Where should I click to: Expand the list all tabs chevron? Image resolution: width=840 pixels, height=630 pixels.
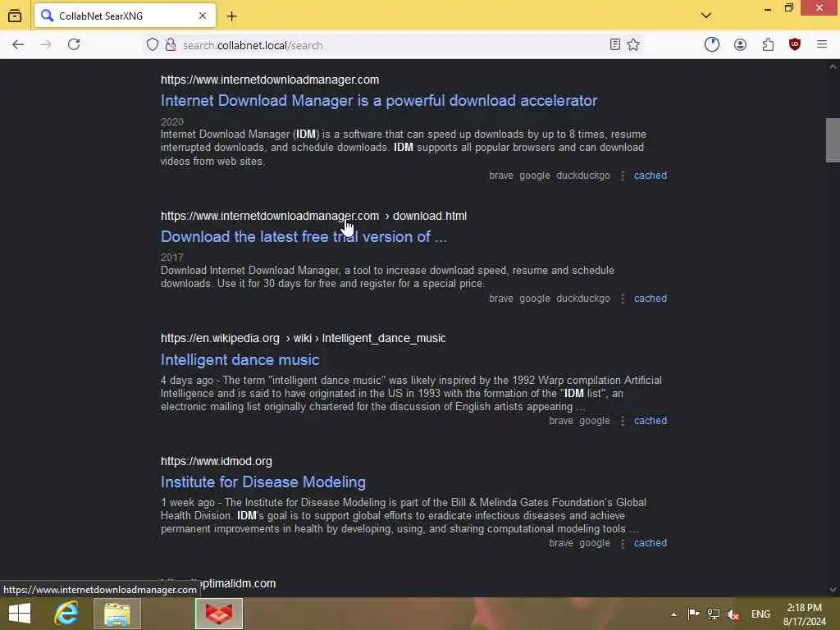pos(706,16)
